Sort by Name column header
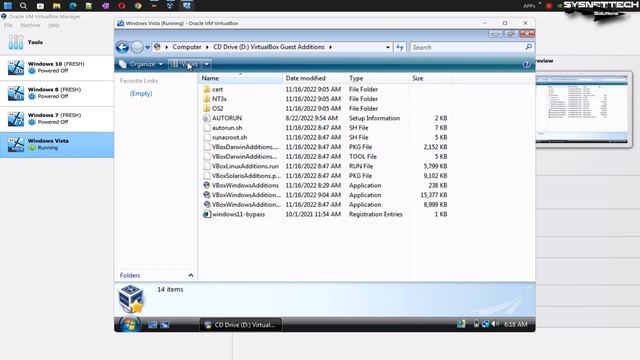This screenshot has height=360, width=640. (x=240, y=78)
